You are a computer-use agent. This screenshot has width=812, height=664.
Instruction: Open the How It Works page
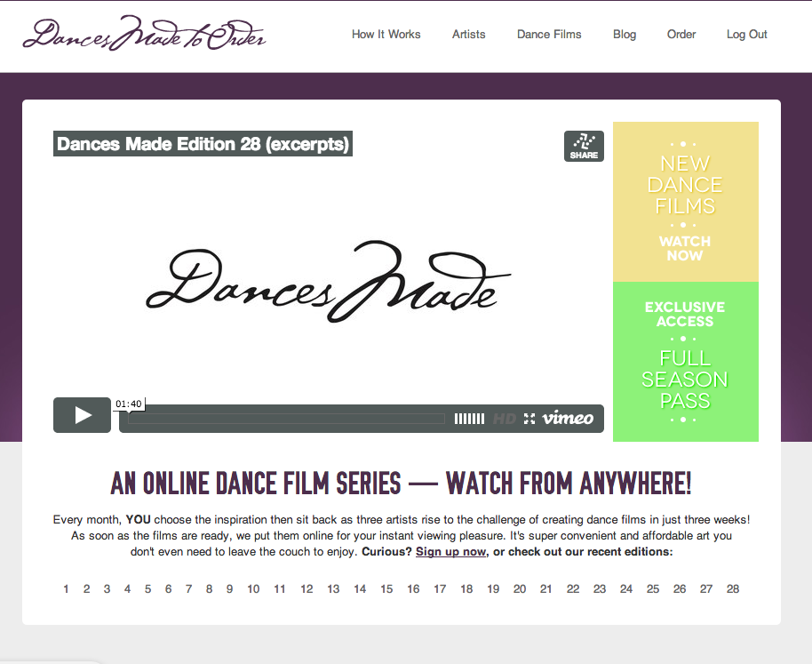pyautogui.click(x=386, y=34)
